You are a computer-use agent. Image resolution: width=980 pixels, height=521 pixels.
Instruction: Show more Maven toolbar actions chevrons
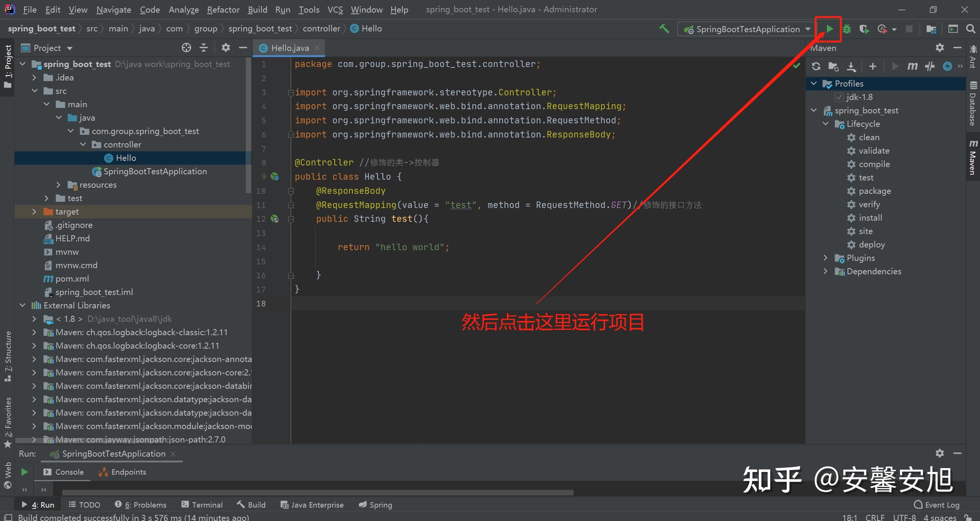(x=960, y=66)
